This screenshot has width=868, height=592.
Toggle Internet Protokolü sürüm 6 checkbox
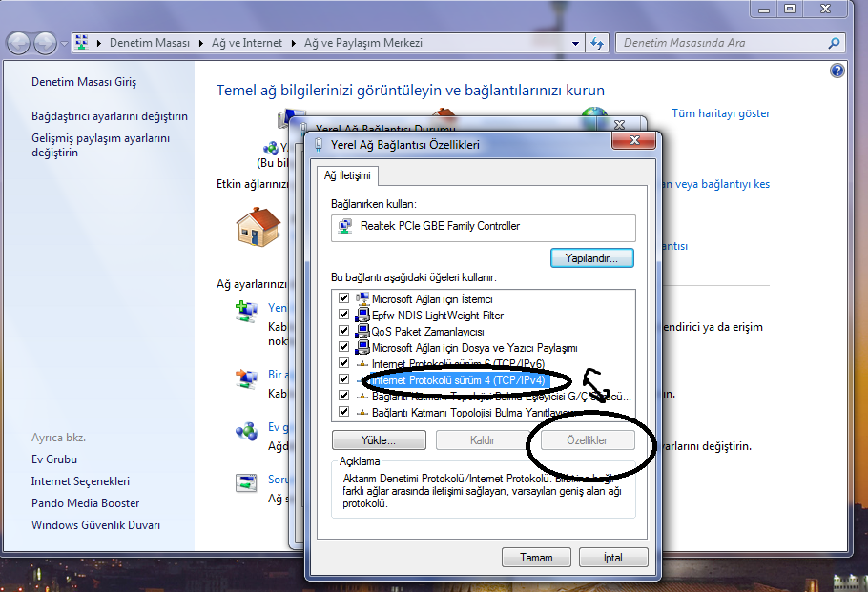[x=343, y=363]
